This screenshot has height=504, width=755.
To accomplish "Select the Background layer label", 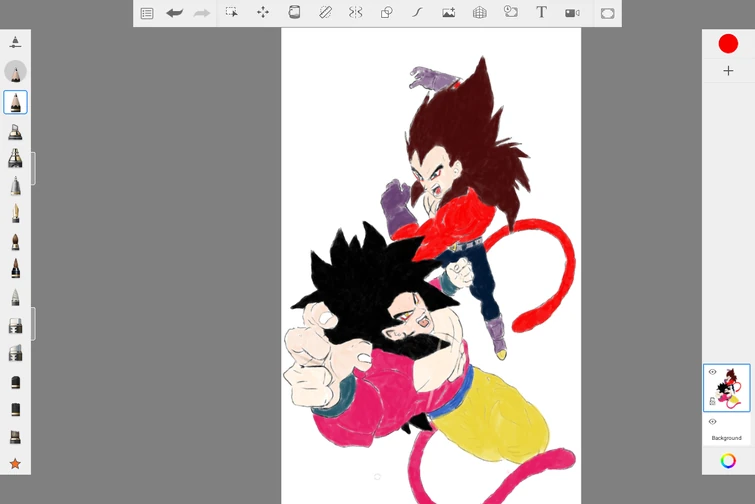I will 726,438.
